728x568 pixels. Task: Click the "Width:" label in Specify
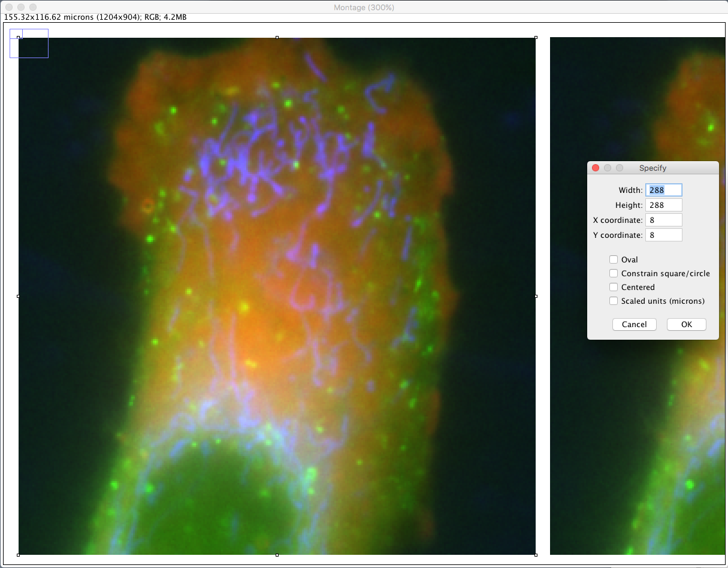pyautogui.click(x=631, y=191)
